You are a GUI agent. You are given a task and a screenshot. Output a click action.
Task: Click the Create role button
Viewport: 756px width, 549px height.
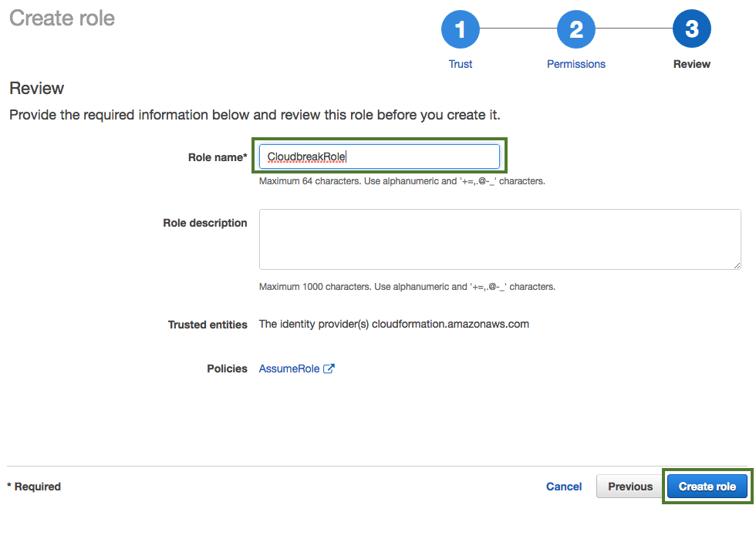click(x=707, y=487)
